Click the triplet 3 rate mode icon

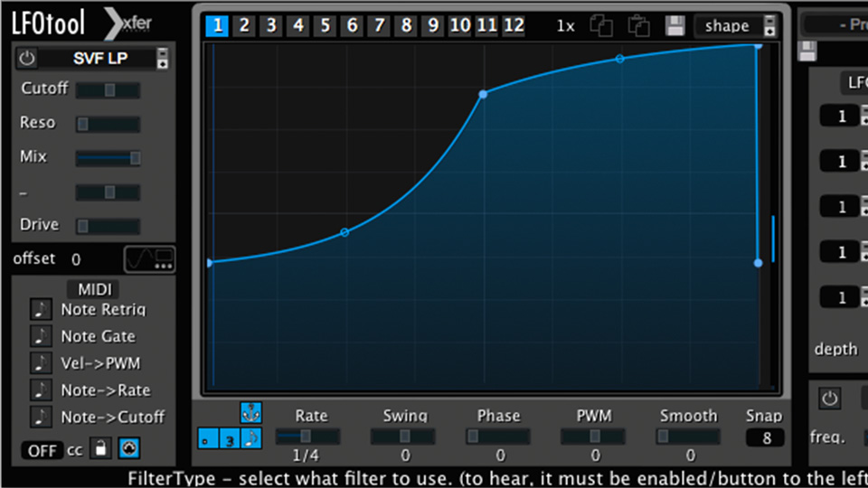click(231, 438)
